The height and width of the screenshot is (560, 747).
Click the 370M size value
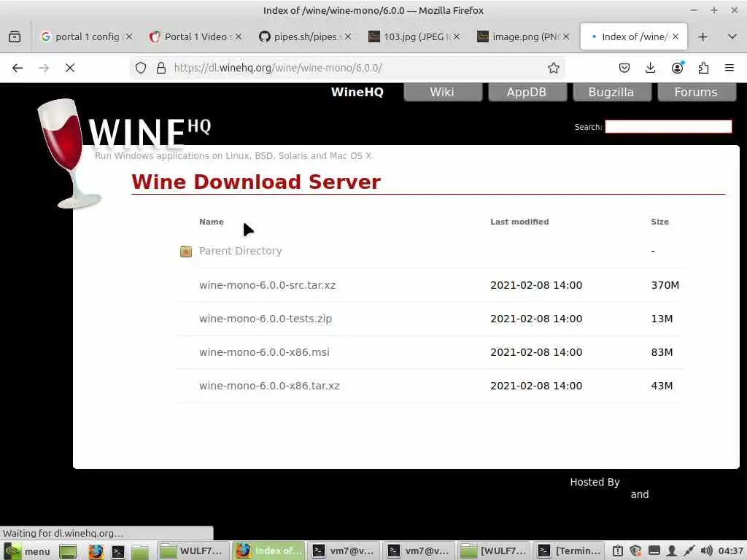[665, 285]
